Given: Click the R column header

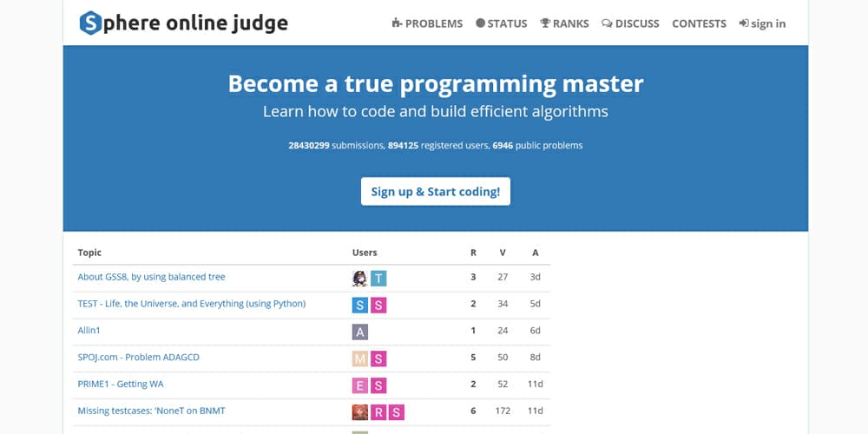Looking at the screenshot, I should click(473, 253).
